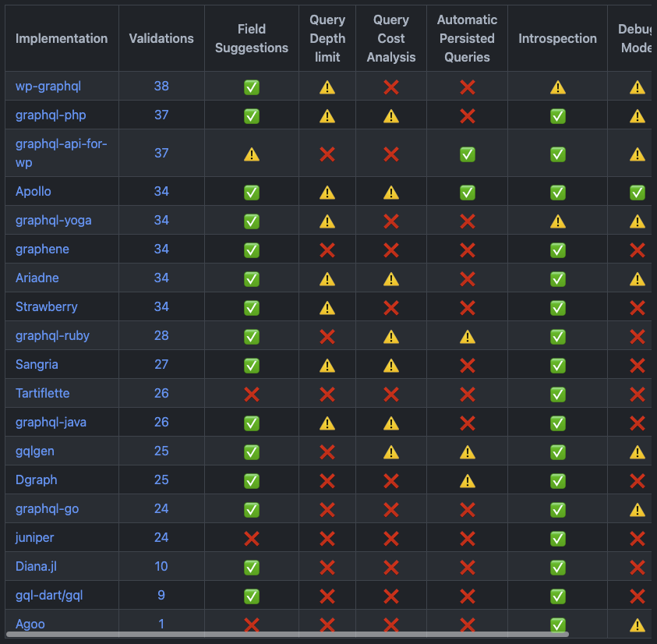Open the Strawberry link
The height and width of the screenshot is (644, 657).
click(47, 307)
